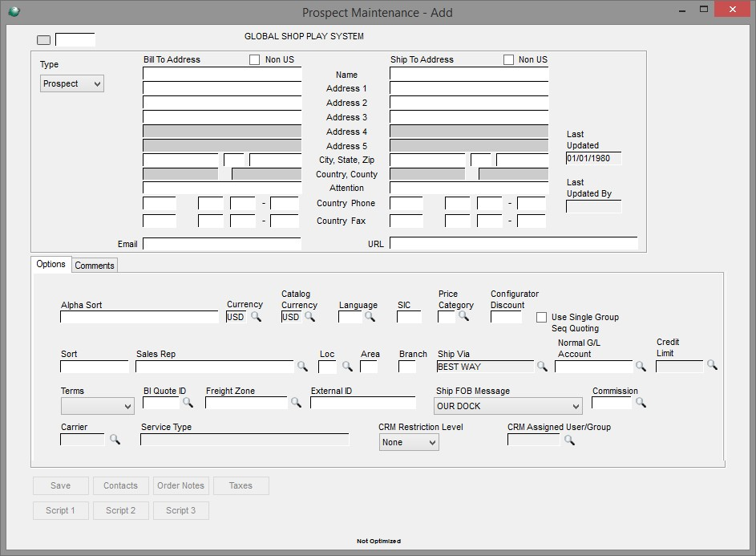Click the Sales Rep input field
This screenshot has width=756, height=556.
coord(215,367)
